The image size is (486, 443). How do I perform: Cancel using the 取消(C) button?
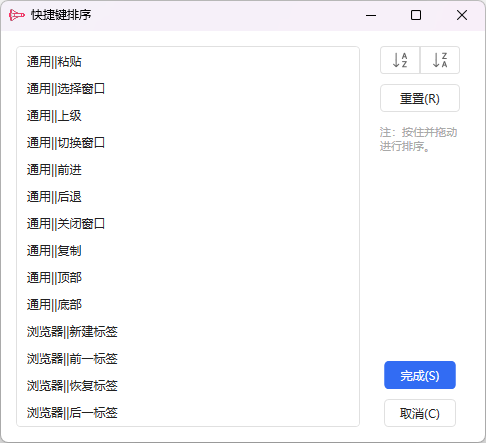click(420, 413)
